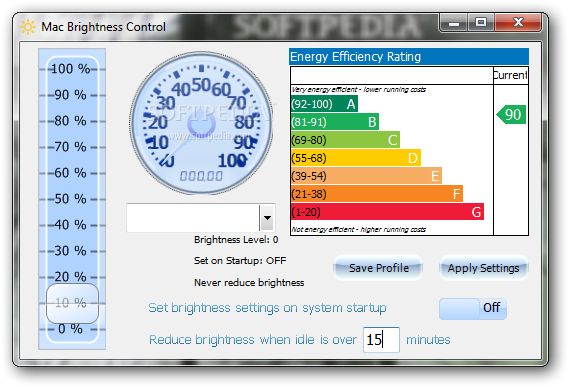
Task: Click the 'Brightness Level: 0' text
Action: 236,240
